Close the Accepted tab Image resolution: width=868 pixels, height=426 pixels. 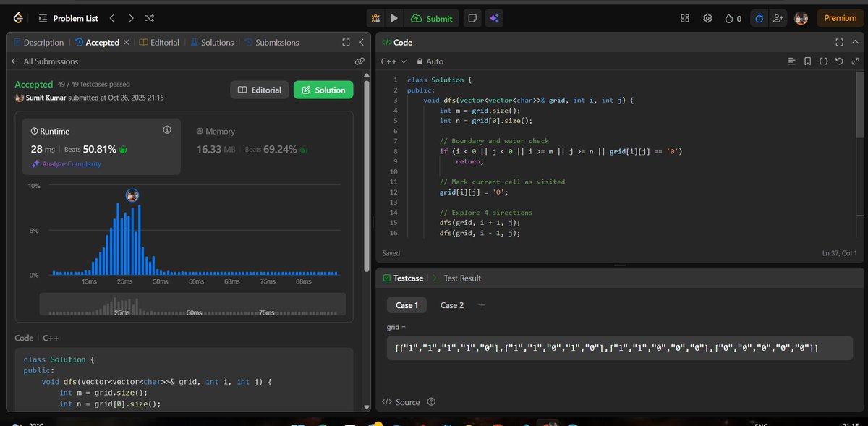click(127, 43)
